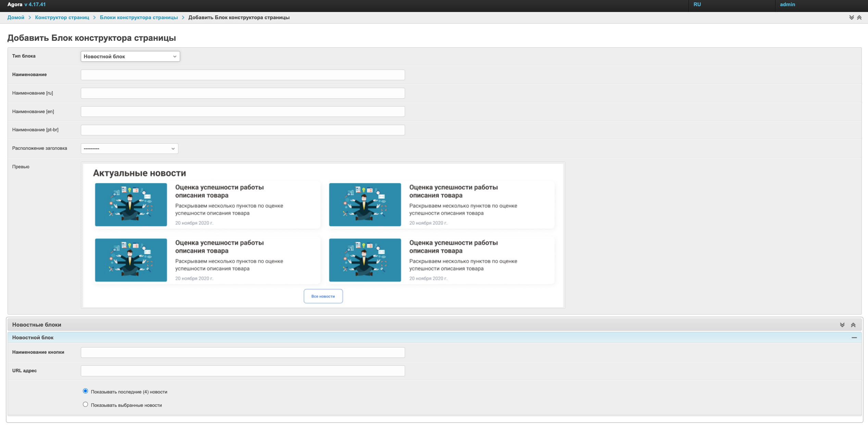Open Конструктор страниц breadcrumb link
Image resolution: width=868 pixels, height=425 pixels.
pyautogui.click(x=62, y=17)
